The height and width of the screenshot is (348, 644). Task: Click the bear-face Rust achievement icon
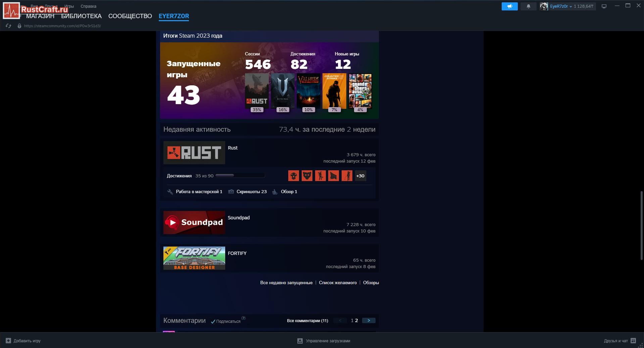pos(307,176)
